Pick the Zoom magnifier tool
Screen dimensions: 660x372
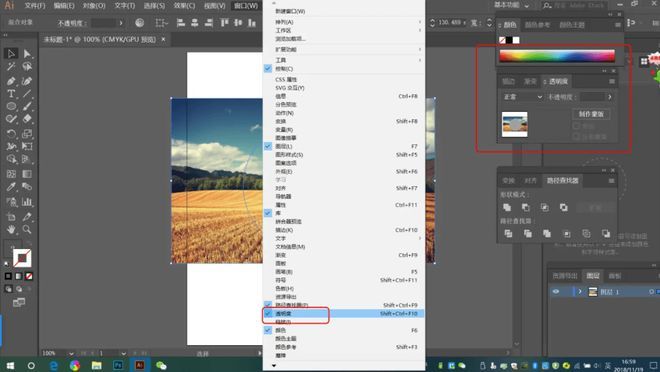27,229
